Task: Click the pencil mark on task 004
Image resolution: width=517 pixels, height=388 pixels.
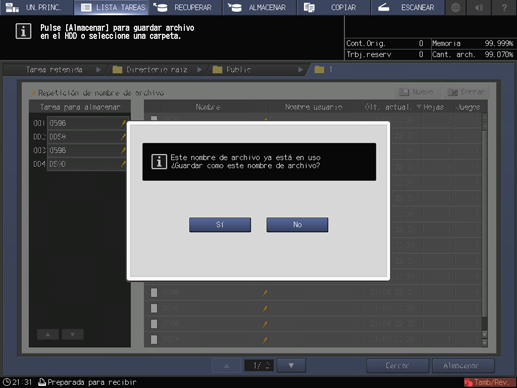Action: click(x=123, y=164)
